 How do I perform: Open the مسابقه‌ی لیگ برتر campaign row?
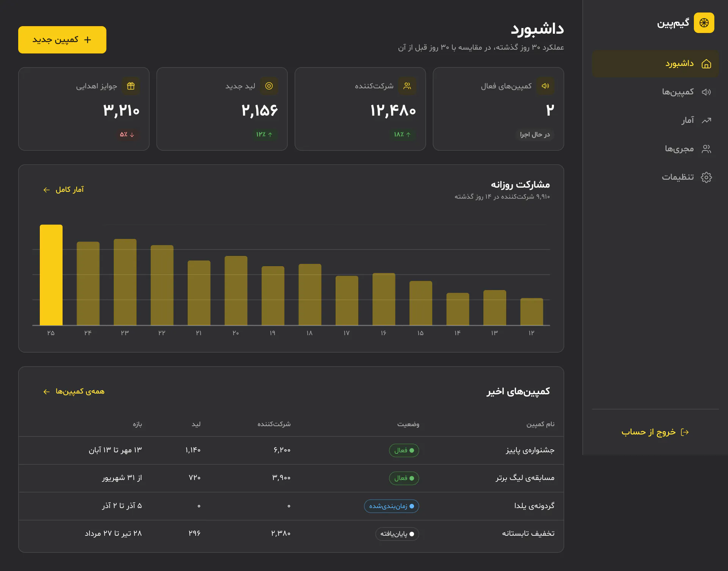point(291,478)
